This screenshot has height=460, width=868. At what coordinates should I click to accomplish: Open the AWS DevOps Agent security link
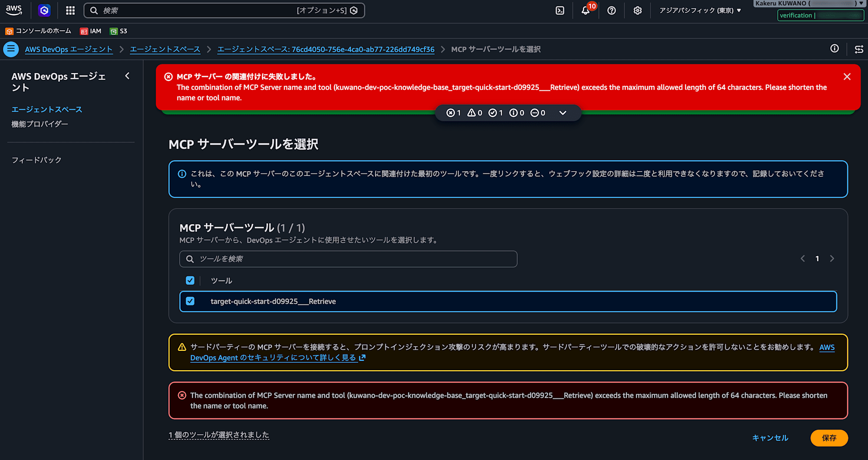tap(278, 358)
